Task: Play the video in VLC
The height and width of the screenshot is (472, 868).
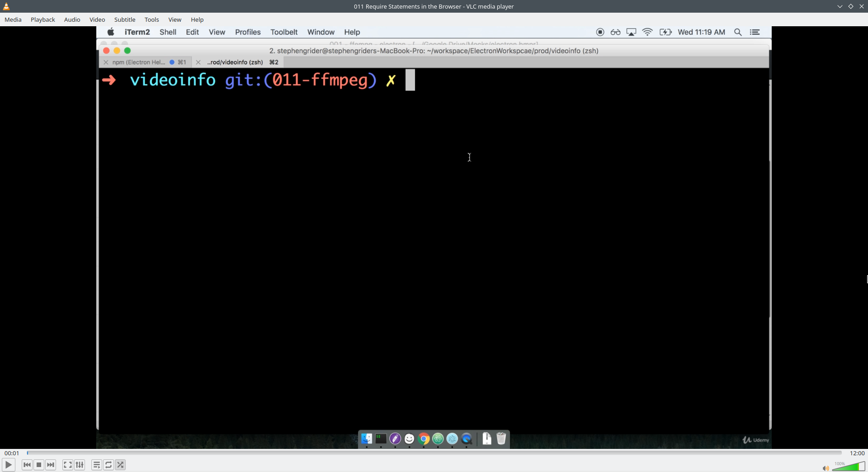Action: point(8,465)
